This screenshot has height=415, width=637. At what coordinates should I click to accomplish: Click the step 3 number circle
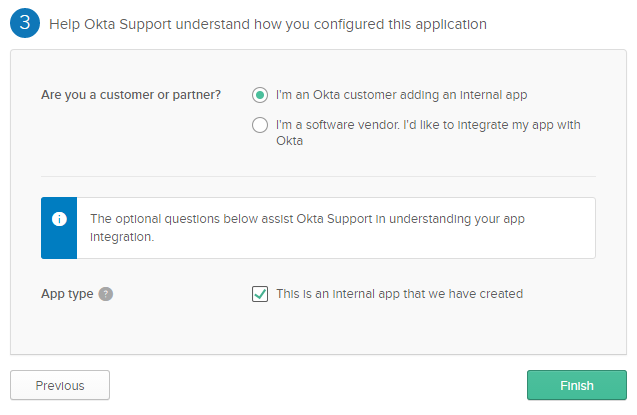click(x=25, y=23)
